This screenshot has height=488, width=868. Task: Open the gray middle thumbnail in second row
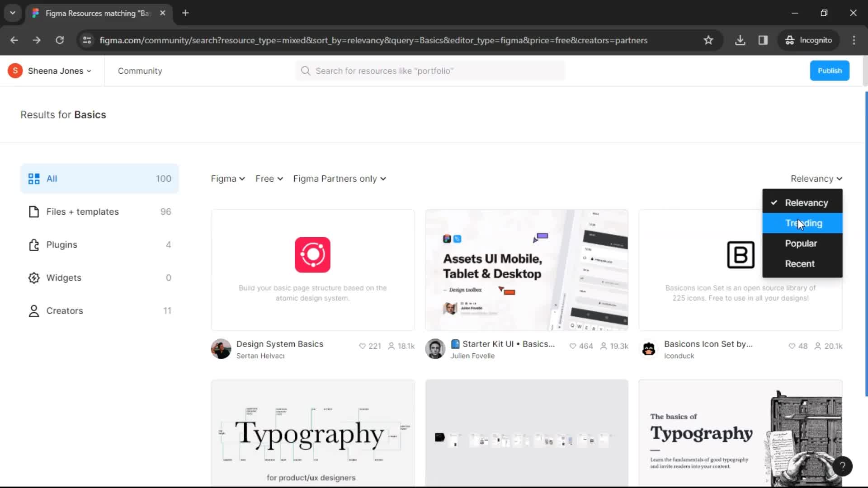click(x=527, y=433)
